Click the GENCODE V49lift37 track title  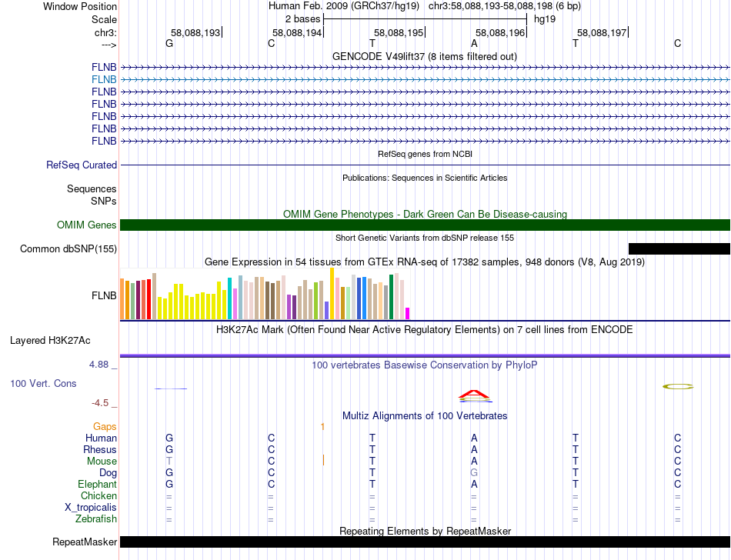point(425,56)
